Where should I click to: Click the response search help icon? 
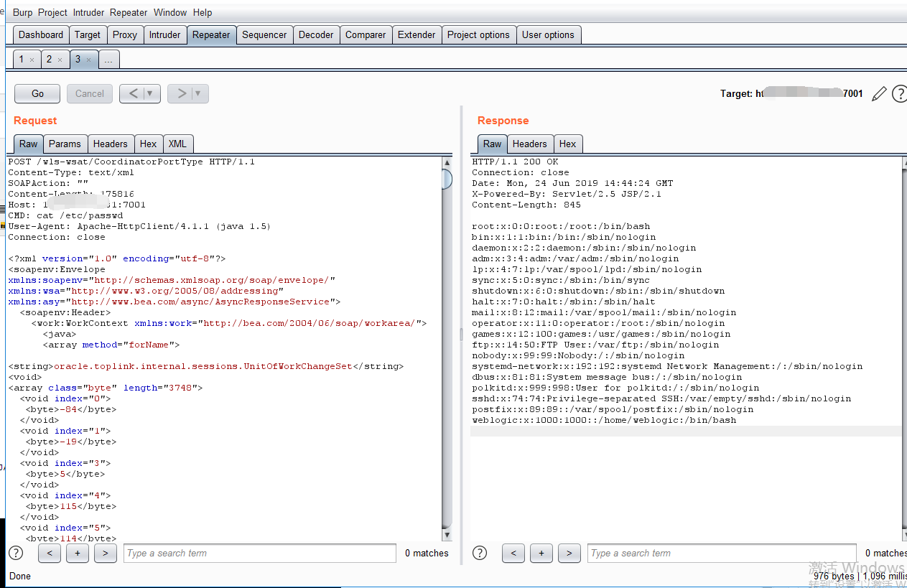(480, 553)
